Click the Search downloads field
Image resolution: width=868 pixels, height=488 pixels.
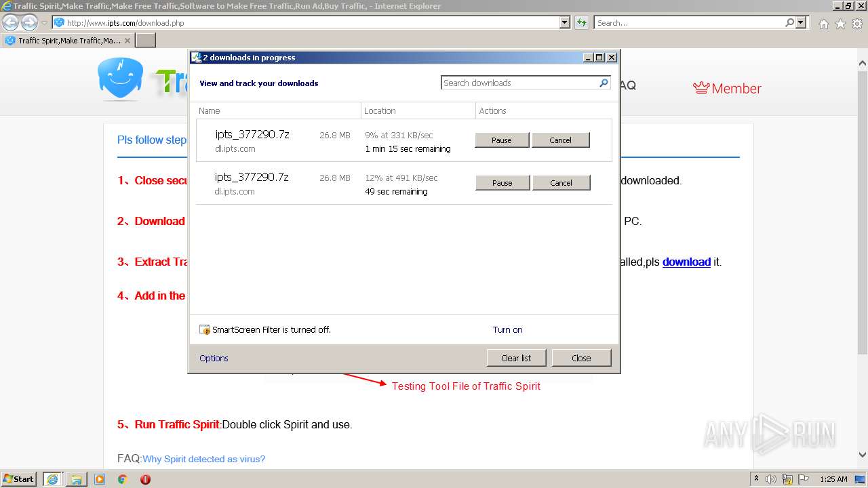[x=519, y=83]
